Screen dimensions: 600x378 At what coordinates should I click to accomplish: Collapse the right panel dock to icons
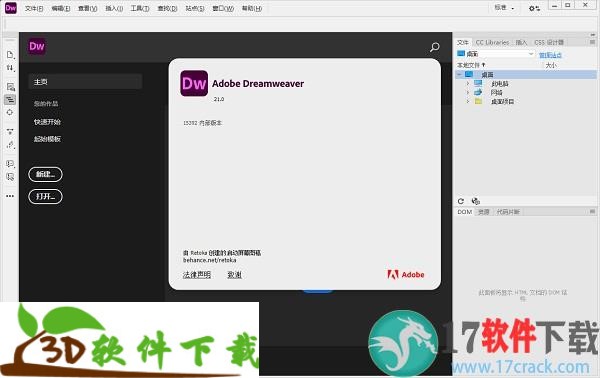pyautogui.click(x=593, y=35)
